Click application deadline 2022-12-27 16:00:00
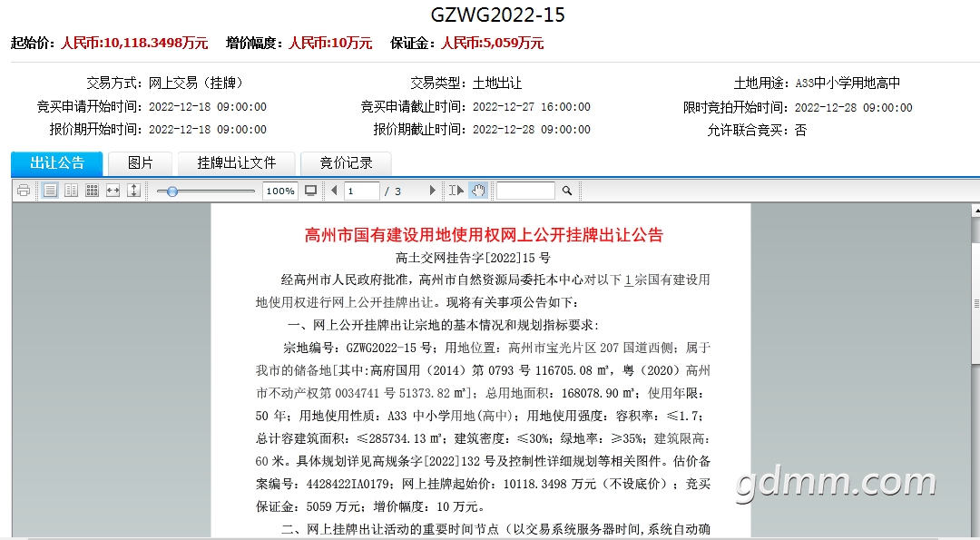The width and height of the screenshot is (980, 540). coord(531,107)
